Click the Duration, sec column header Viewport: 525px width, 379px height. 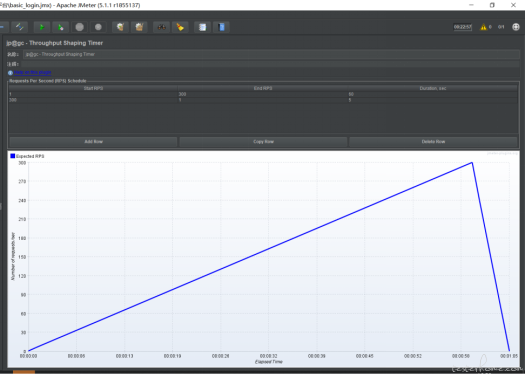(x=433, y=88)
